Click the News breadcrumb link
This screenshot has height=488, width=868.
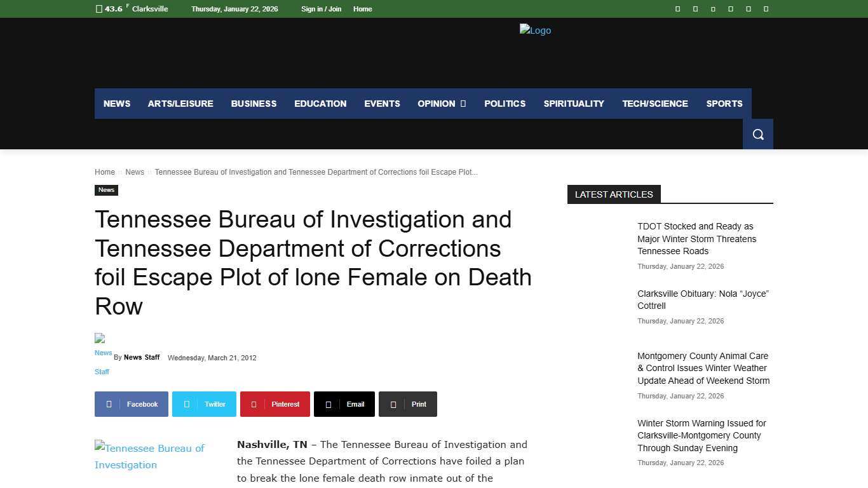135,172
